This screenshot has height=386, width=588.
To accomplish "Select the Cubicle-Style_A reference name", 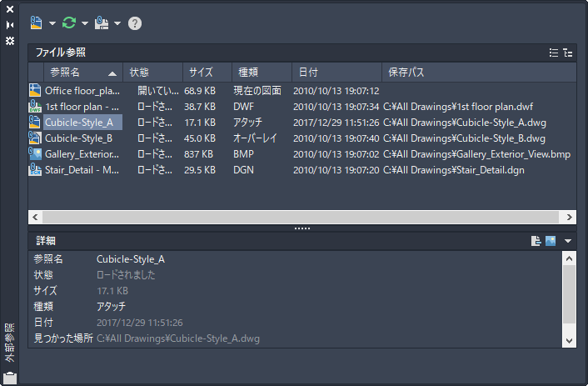I will tap(82, 123).
